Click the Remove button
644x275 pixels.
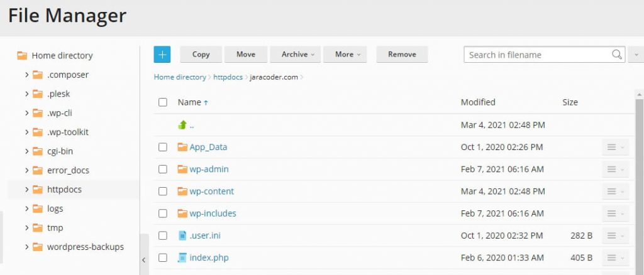(402, 55)
